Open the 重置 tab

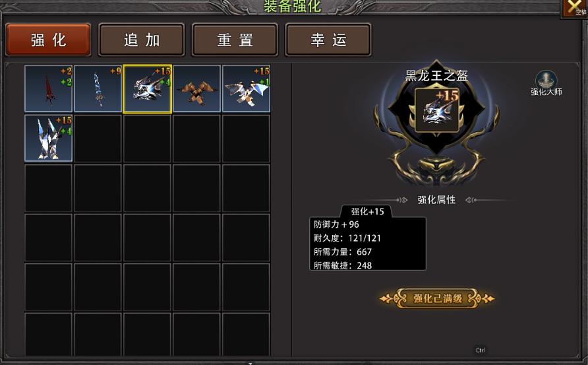[x=235, y=40]
